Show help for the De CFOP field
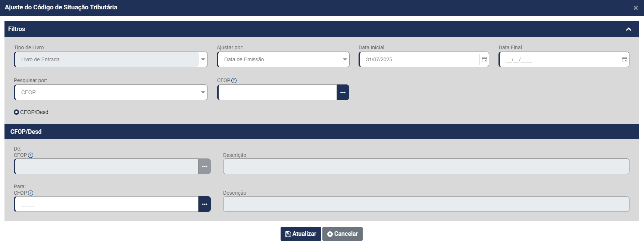Image resolution: width=644 pixels, height=244 pixels. coord(31,155)
